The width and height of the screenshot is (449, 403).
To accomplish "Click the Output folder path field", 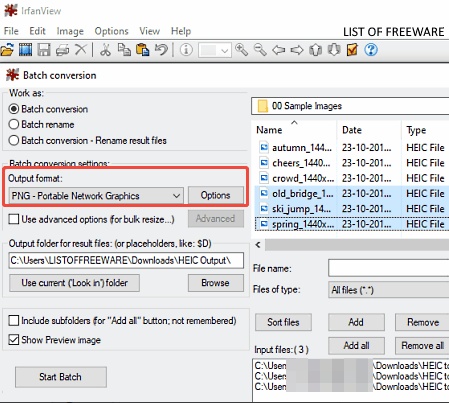I will coord(126,260).
